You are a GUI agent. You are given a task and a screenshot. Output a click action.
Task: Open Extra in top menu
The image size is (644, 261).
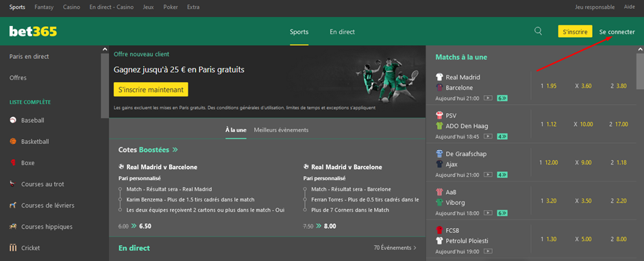tap(193, 7)
